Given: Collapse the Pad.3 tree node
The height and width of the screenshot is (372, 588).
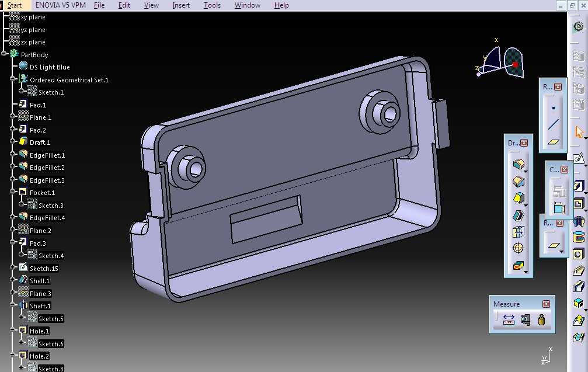Looking at the screenshot, I should coord(13,242).
